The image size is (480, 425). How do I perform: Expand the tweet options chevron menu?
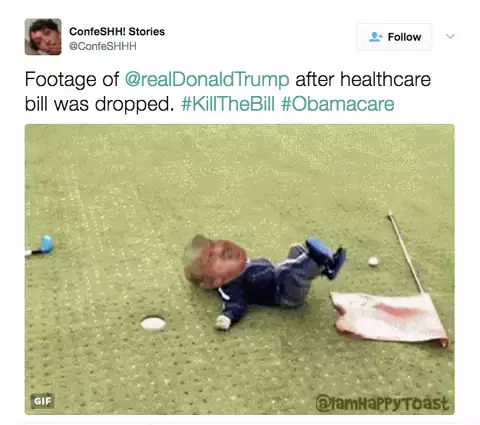click(450, 36)
